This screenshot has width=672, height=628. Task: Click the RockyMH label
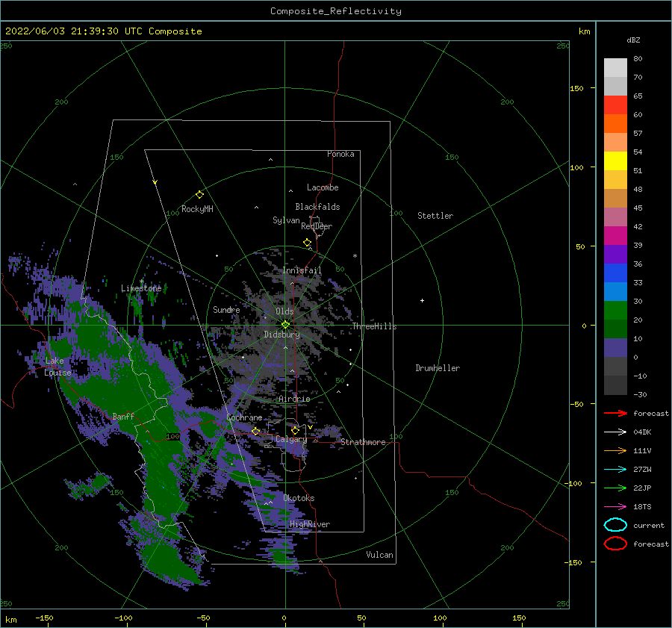coord(197,209)
